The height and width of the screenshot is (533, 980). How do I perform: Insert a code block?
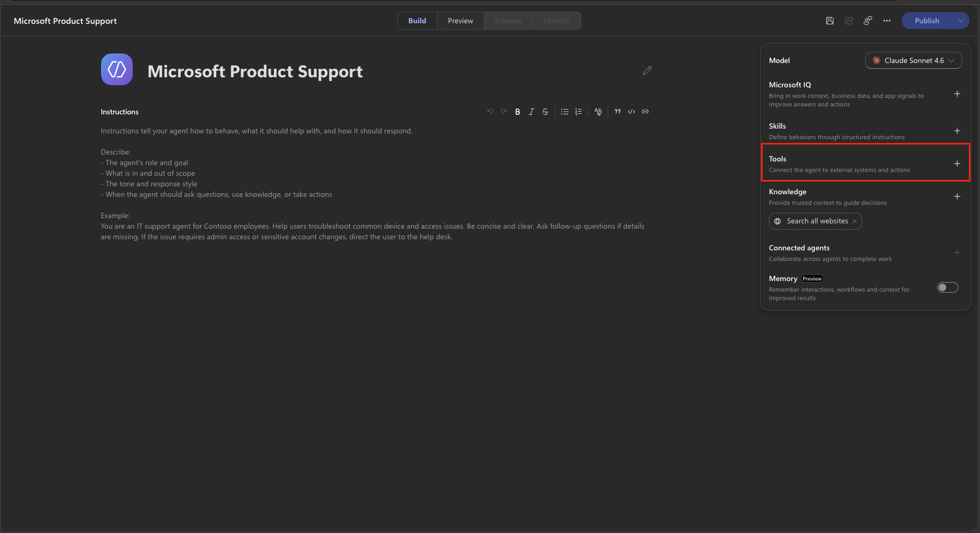(x=631, y=112)
